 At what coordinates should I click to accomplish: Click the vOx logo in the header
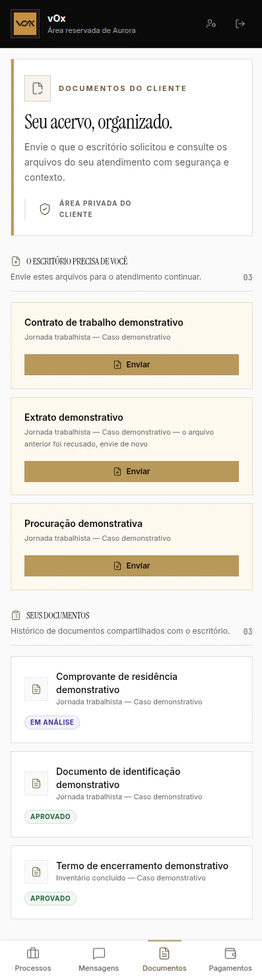point(25,24)
